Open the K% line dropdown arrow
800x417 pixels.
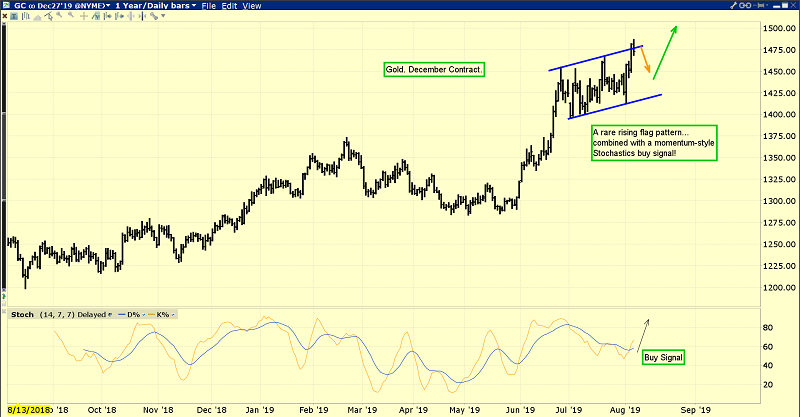click(x=172, y=314)
